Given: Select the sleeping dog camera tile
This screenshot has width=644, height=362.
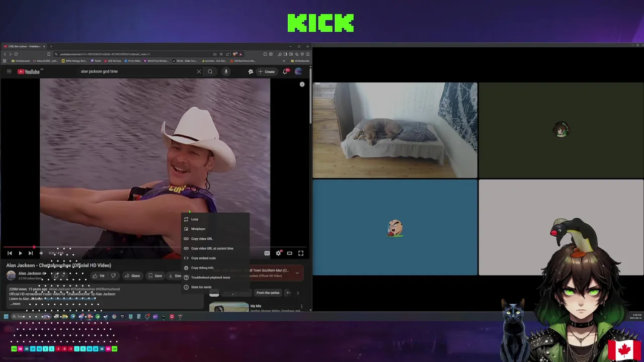Looking at the screenshot, I should [395, 130].
